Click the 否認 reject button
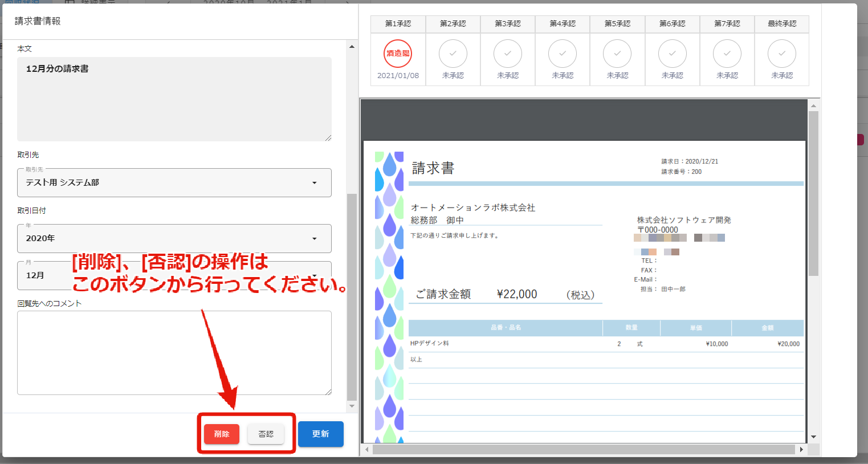 [x=266, y=434]
